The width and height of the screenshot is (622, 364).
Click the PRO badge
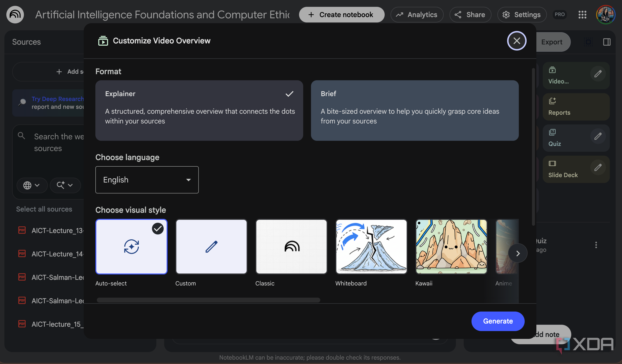pos(559,15)
